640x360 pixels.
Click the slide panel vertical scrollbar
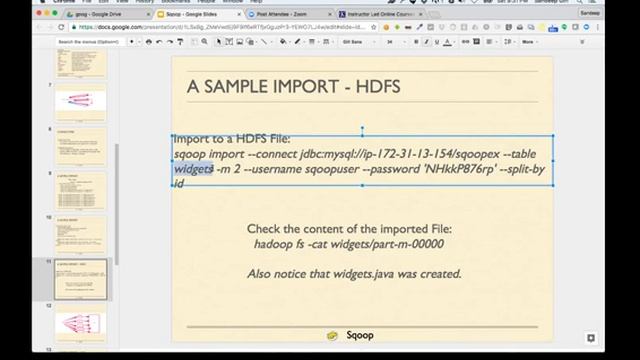[116, 204]
